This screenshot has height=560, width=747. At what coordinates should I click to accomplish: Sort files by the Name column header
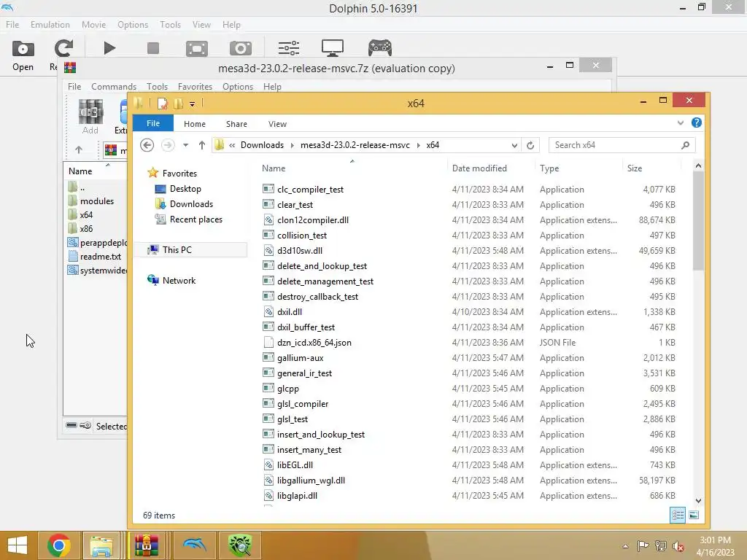[x=274, y=168]
